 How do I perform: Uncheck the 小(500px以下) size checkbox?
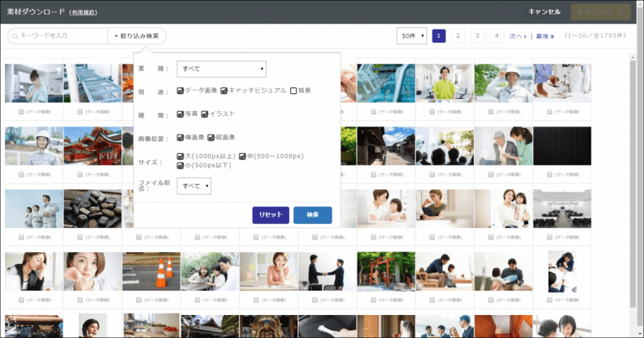[x=181, y=166]
